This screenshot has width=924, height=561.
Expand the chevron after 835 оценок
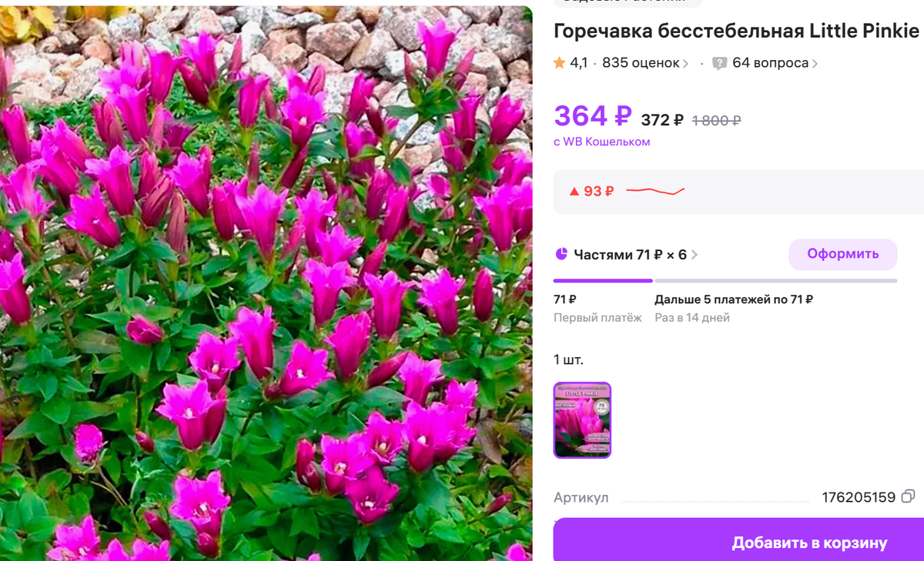coord(685,64)
